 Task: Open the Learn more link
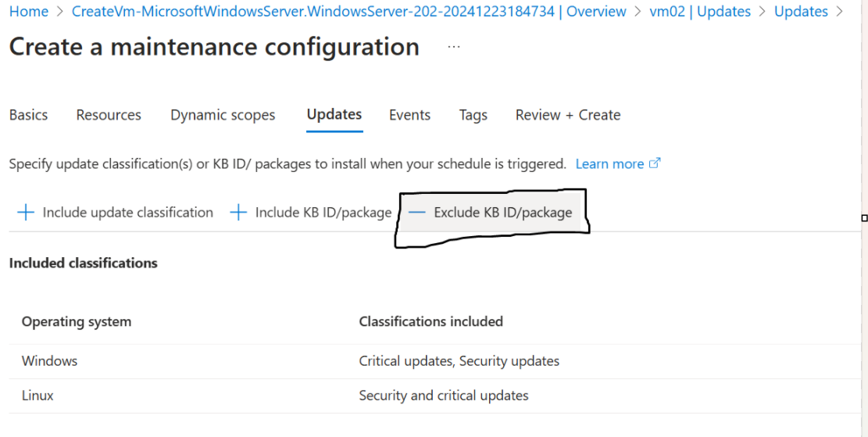point(609,164)
